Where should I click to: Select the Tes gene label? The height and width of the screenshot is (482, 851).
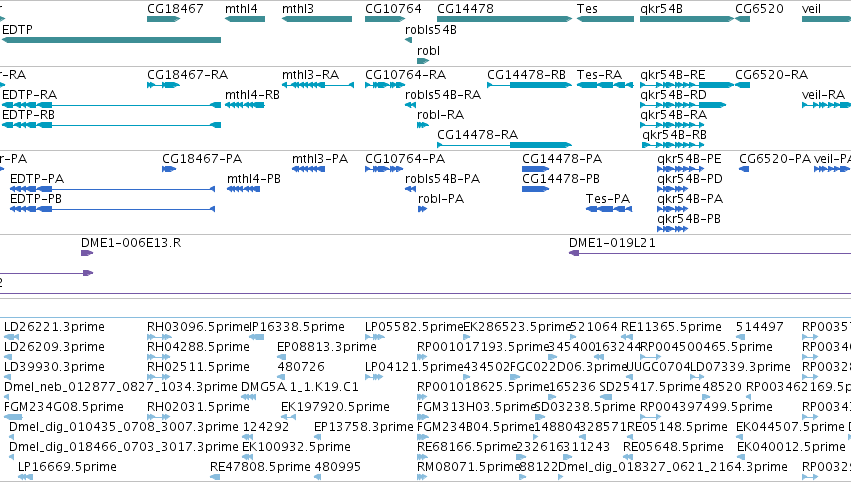tap(587, 9)
